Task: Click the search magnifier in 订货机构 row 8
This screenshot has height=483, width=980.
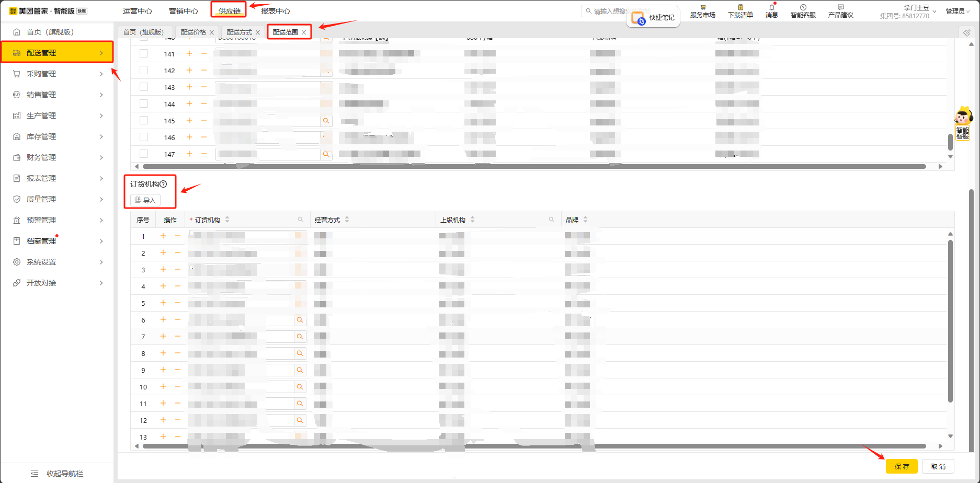Action: coord(300,353)
